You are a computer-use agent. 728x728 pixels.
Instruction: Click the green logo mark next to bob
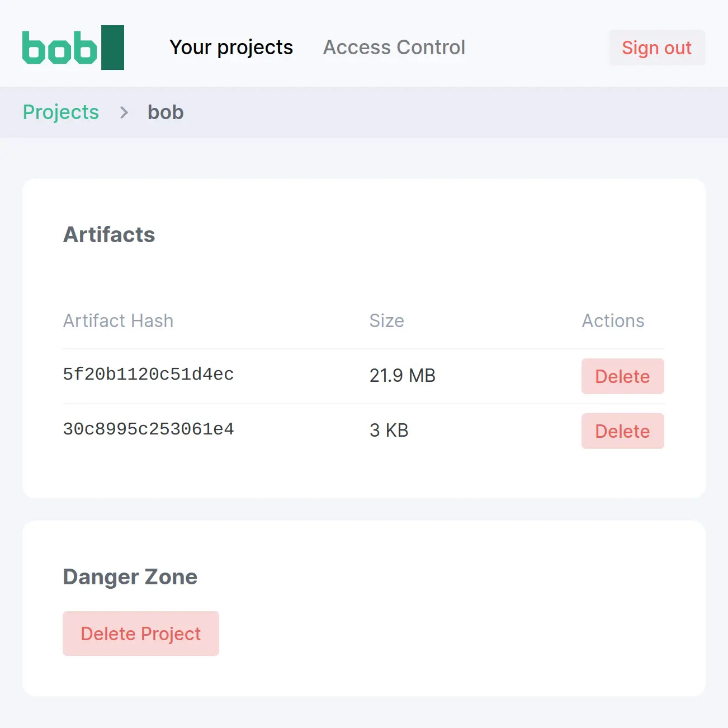112,48
